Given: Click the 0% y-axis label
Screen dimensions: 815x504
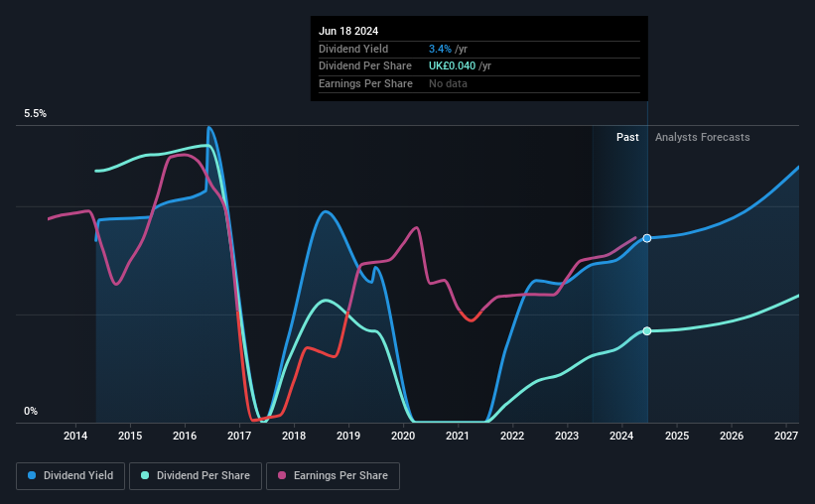Looking at the screenshot, I should pyautogui.click(x=31, y=411).
